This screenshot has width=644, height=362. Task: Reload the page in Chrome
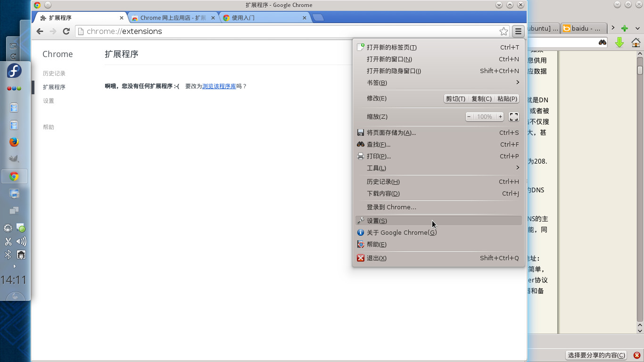click(66, 31)
